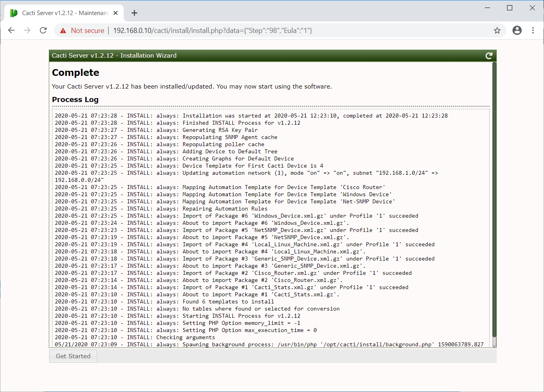
Task: Select the Cacti Server v1.2.12 tab
Action: point(64,13)
